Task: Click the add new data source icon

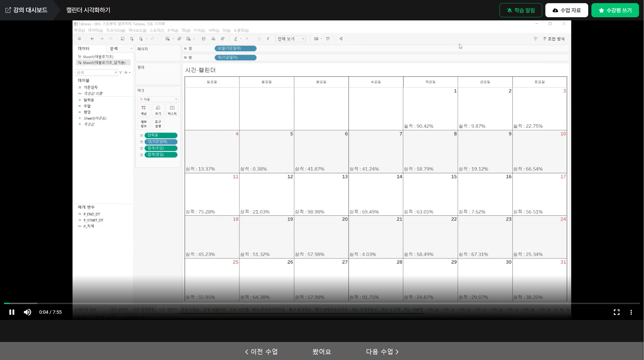Action: coord(132,39)
